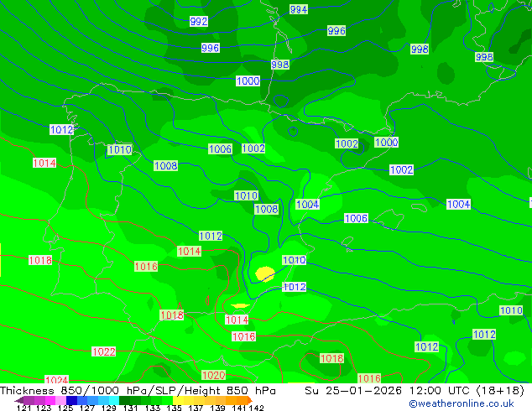Click the blue '994' isobar label
The height and width of the screenshot is (411, 532).
pyautogui.click(x=299, y=9)
